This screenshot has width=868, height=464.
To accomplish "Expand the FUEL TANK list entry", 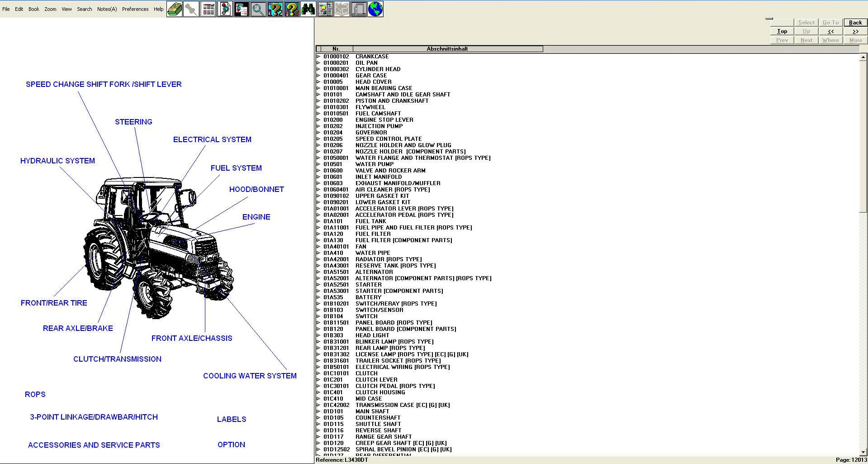I will pyautogui.click(x=319, y=221).
